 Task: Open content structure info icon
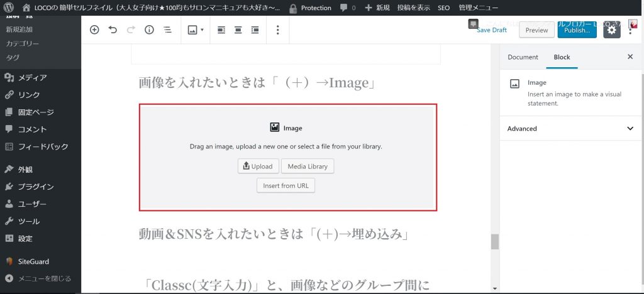[149, 30]
